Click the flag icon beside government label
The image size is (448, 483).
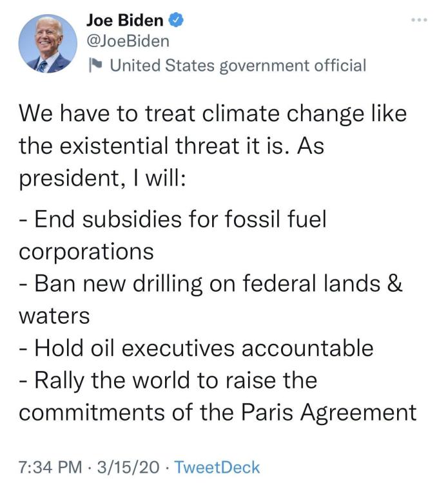click(x=94, y=65)
